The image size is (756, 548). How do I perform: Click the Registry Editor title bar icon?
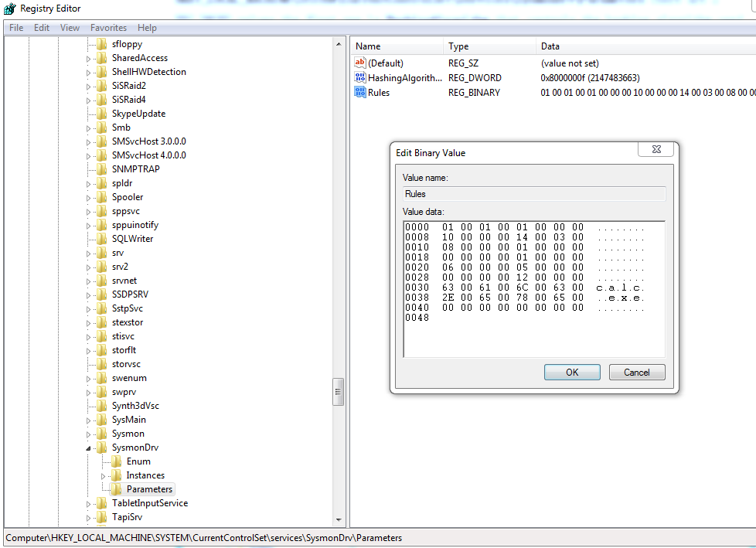(9, 9)
